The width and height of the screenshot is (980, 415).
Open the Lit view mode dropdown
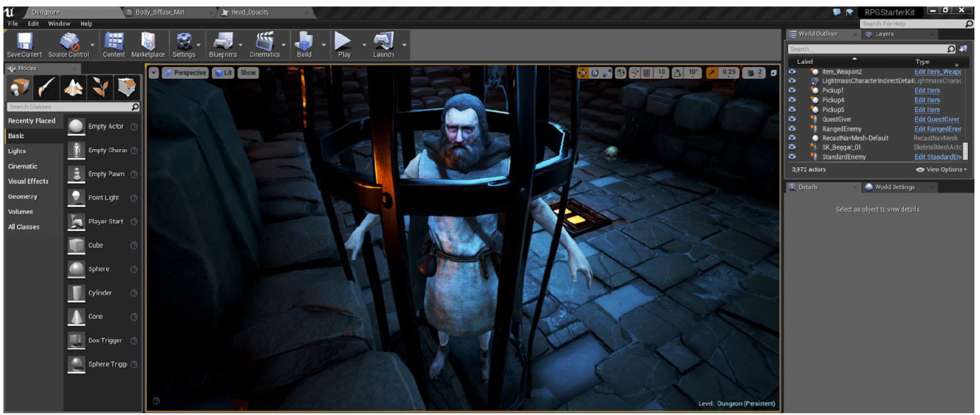coord(224,73)
